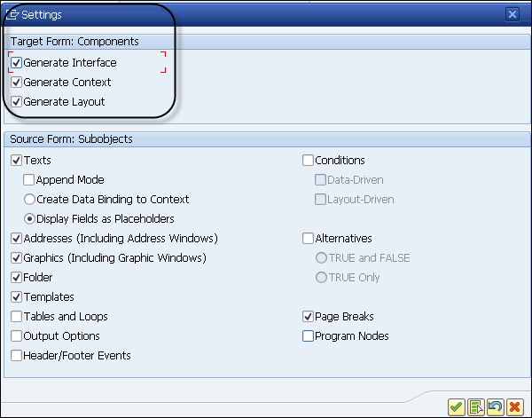Toggle Addresses (Including Address Windows) checkbox

[17, 239]
